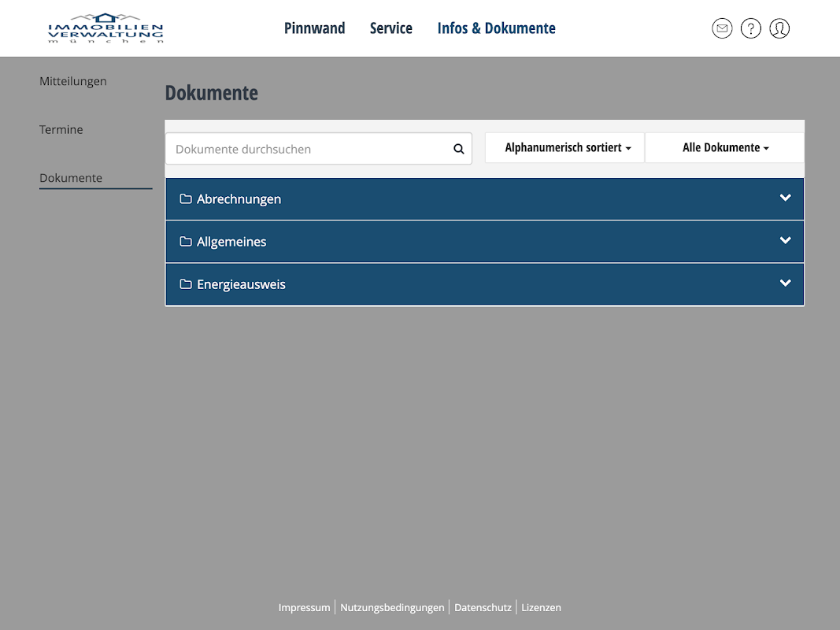840x630 pixels.
Task: Open the Service menu
Action: (x=391, y=28)
